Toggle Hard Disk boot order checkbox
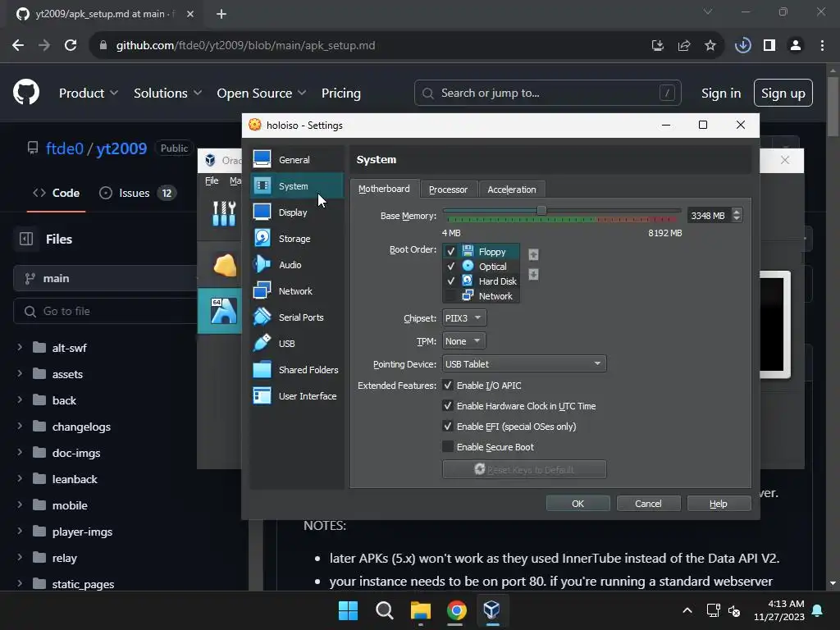Screen dimensions: 840x630 [450, 281]
